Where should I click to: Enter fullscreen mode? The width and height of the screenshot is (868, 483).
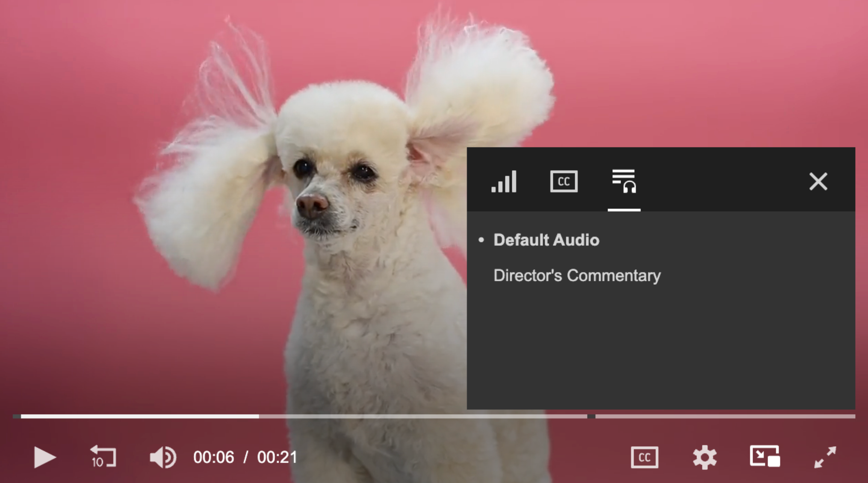(825, 457)
